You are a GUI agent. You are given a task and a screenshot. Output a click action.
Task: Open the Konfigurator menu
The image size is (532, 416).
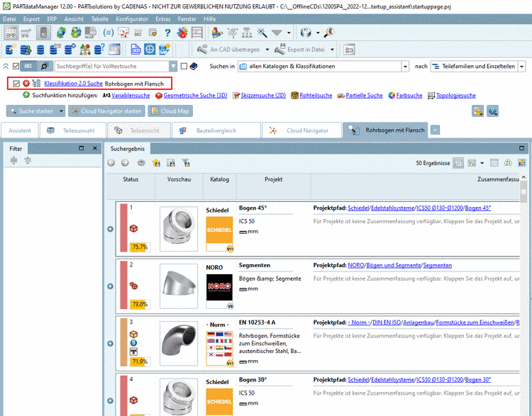(x=132, y=19)
